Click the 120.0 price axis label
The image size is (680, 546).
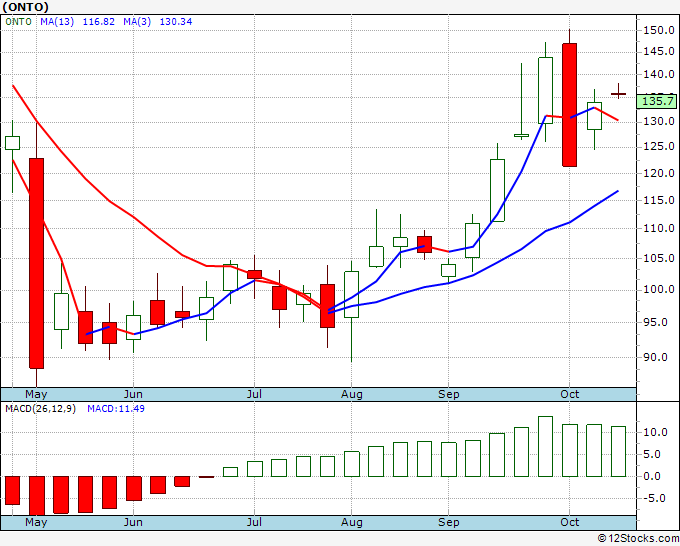pos(659,173)
